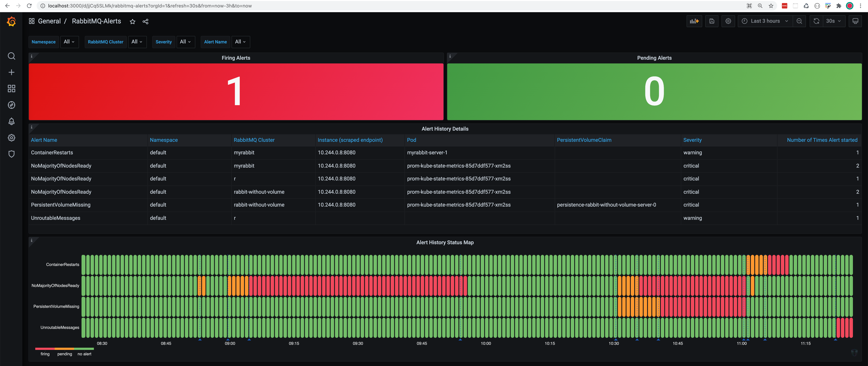Click the zoom out time range icon
Screen dimensions: 868x366
tap(799, 21)
